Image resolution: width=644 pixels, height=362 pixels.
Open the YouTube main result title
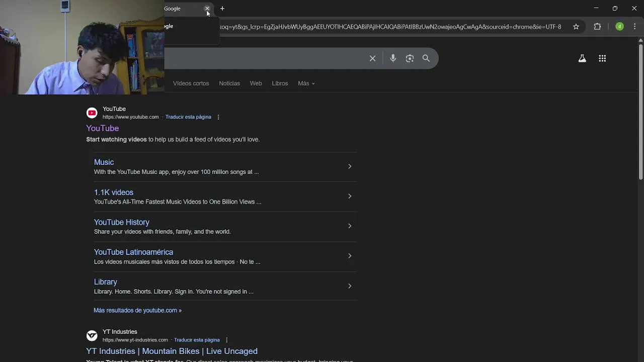[103, 128]
